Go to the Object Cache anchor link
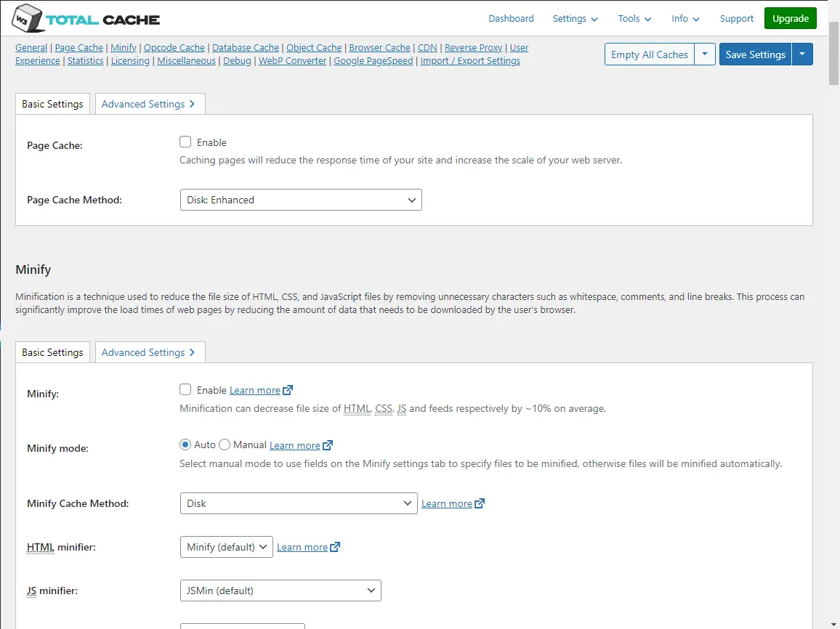Screen dimensions: 840x629 coord(314,48)
